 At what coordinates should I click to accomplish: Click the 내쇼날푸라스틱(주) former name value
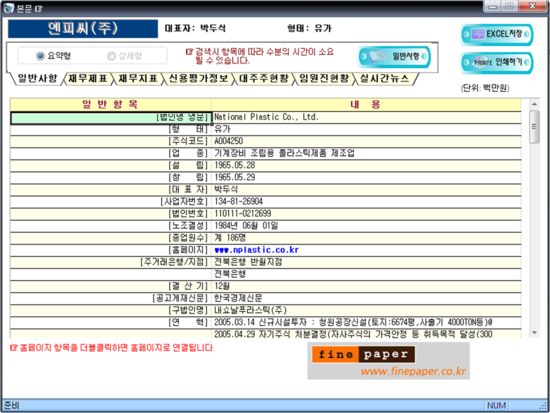250,310
